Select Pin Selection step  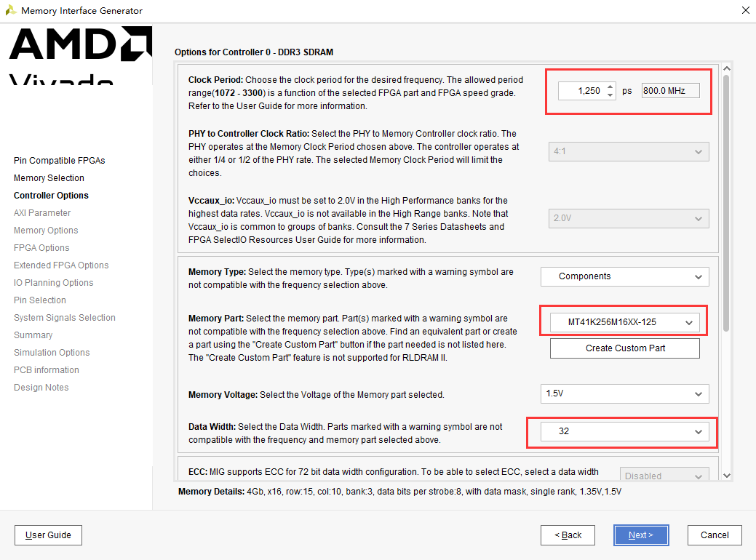(x=39, y=300)
